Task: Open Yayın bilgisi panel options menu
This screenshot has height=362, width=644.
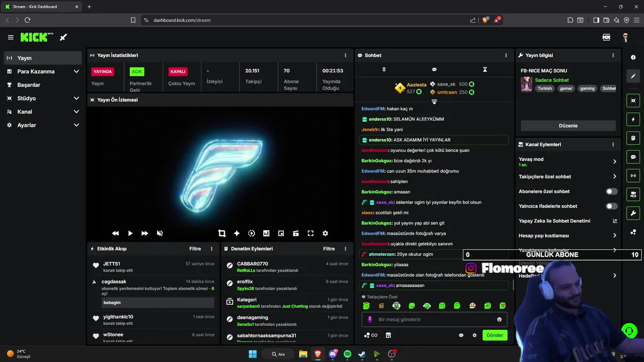Action: pyautogui.click(x=613, y=55)
